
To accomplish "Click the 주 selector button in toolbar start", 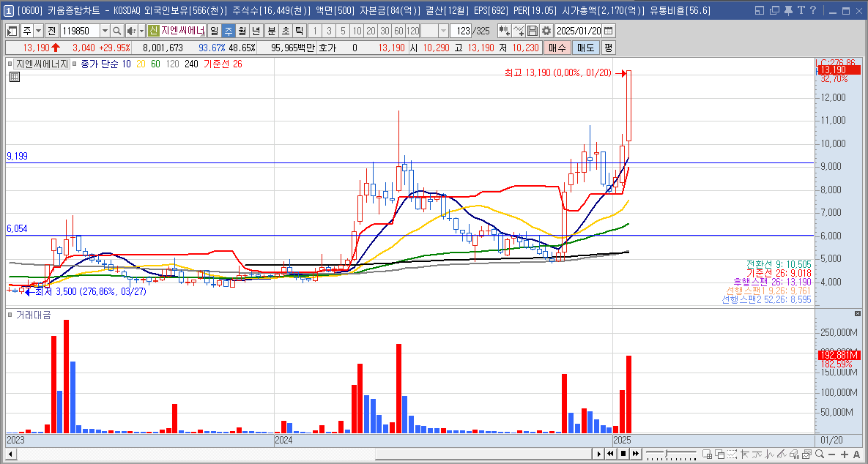I will tap(26, 31).
